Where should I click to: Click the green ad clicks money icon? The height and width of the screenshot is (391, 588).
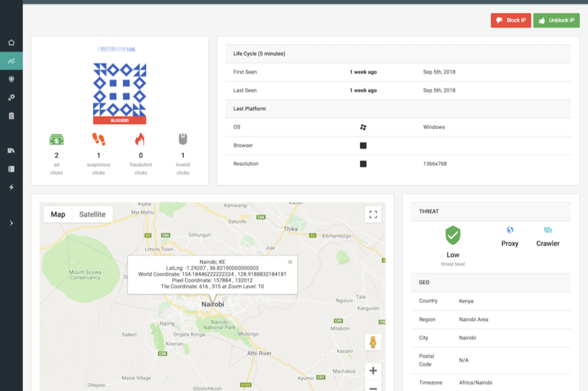[x=57, y=139]
